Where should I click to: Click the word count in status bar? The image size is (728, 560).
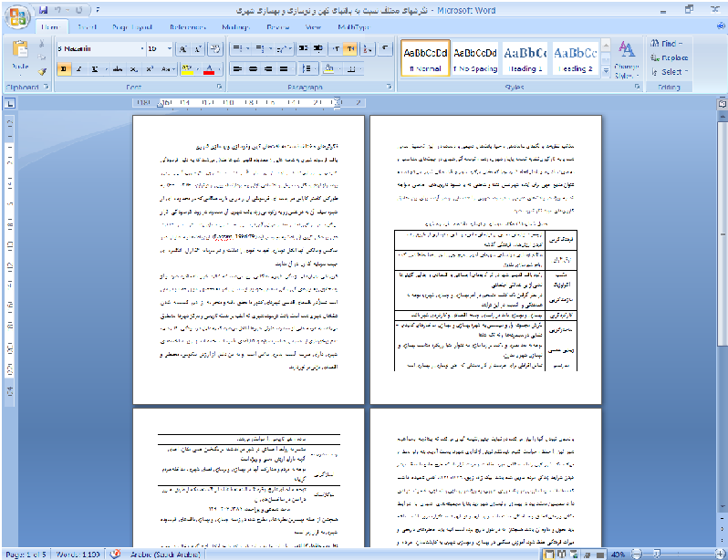(x=79, y=554)
